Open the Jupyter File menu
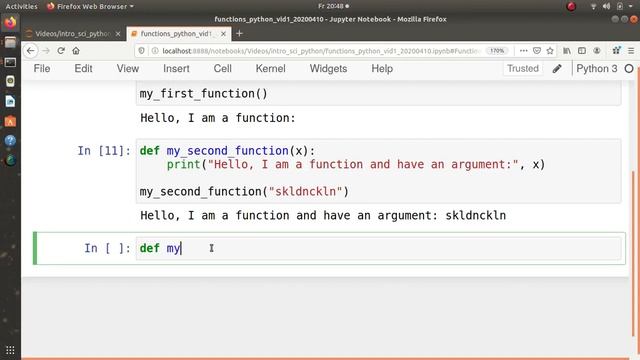 coord(42,69)
